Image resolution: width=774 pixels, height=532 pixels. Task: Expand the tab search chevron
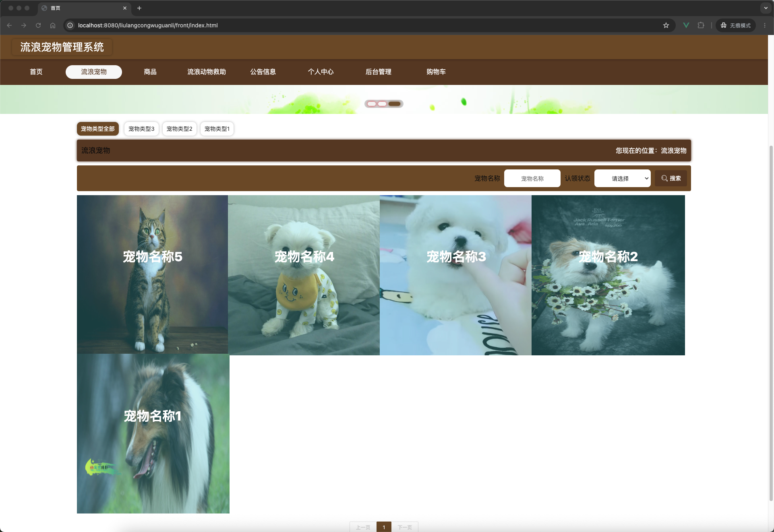[x=766, y=8]
